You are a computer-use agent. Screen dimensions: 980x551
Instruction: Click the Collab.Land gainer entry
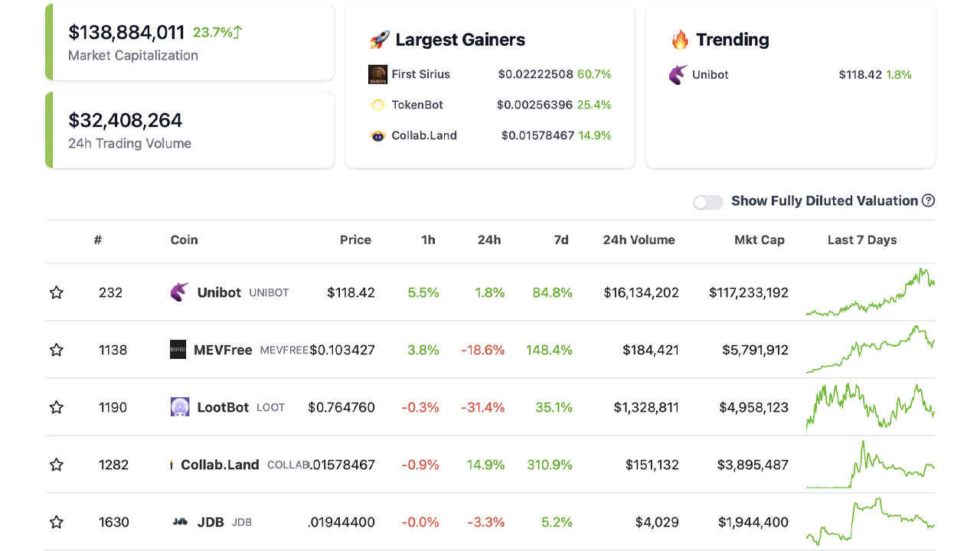423,135
